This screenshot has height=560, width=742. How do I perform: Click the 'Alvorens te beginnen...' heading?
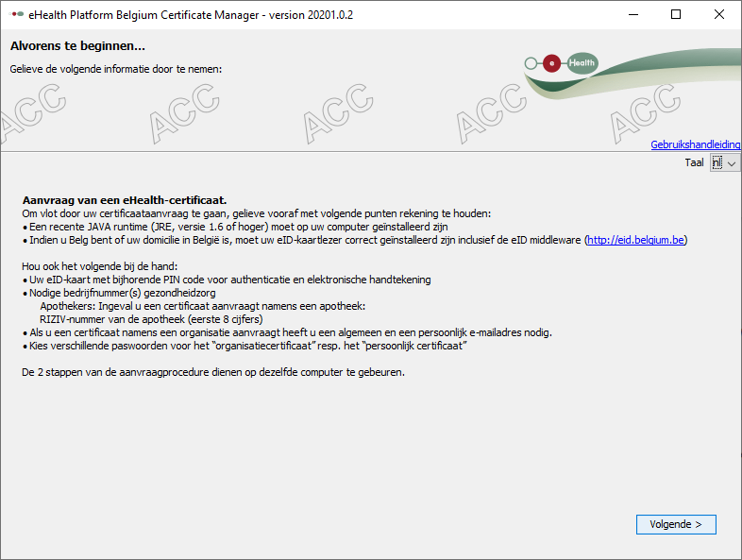[77, 45]
